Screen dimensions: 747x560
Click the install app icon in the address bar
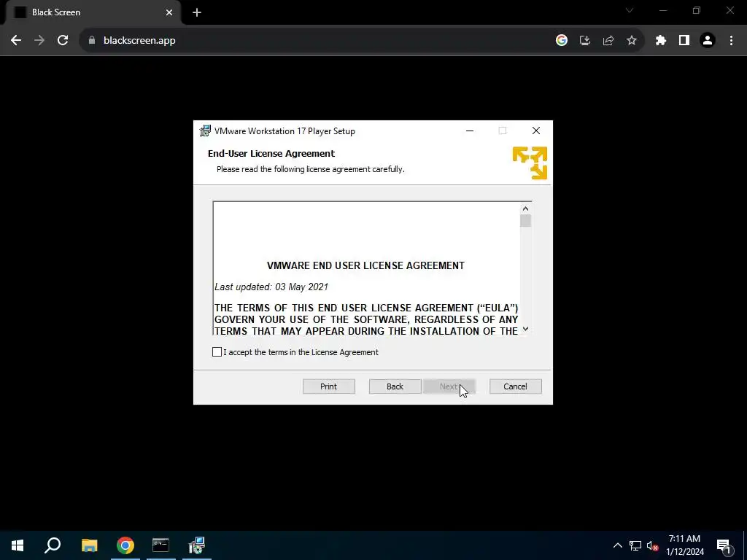tap(585, 41)
